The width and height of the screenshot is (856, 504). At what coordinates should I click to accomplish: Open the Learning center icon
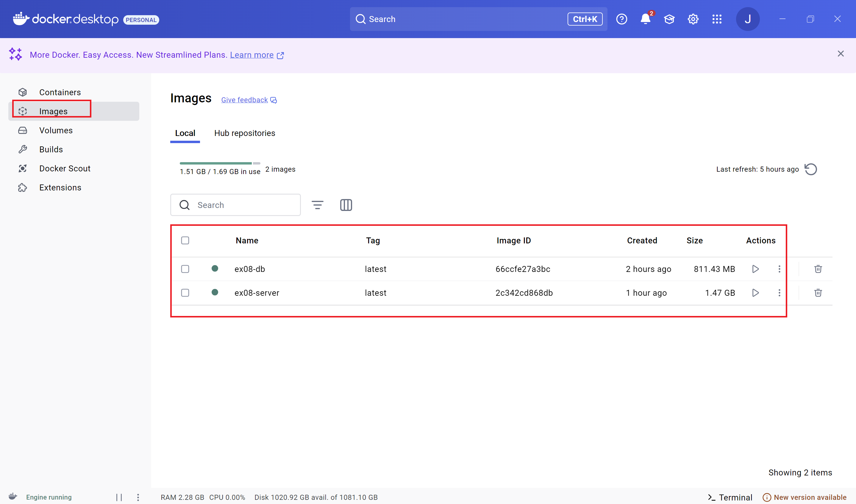(669, 19)
